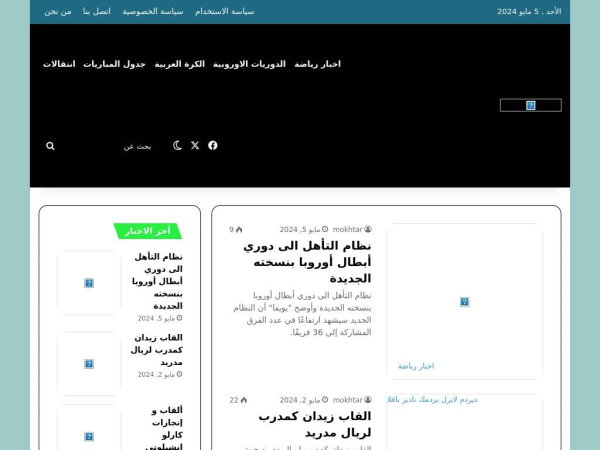Toggle dark mode with the moon icon
Image resolution: width=600 pixels, height=450 pixels.
pos(178,145)
